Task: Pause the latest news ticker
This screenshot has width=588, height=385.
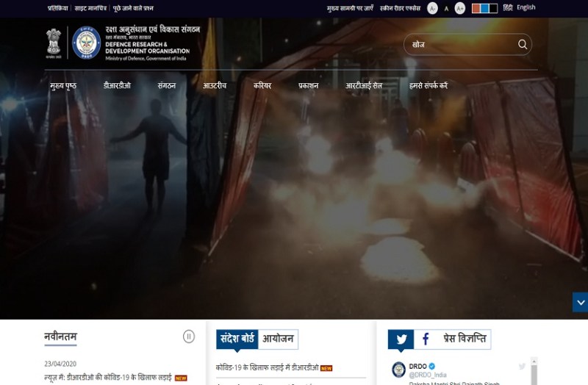Action: pyautogui.click(x=189, y=337)
